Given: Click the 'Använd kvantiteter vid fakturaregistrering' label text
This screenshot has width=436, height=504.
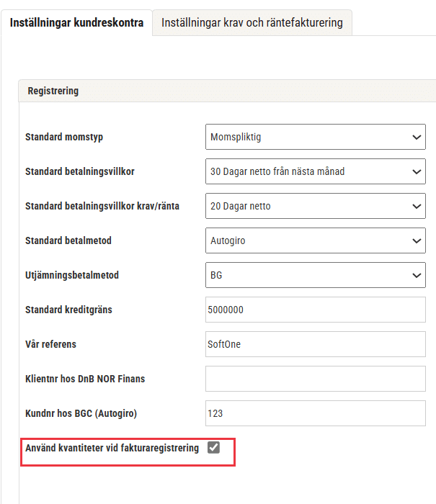Looking at the screenshot, I should tap(112, 448).
